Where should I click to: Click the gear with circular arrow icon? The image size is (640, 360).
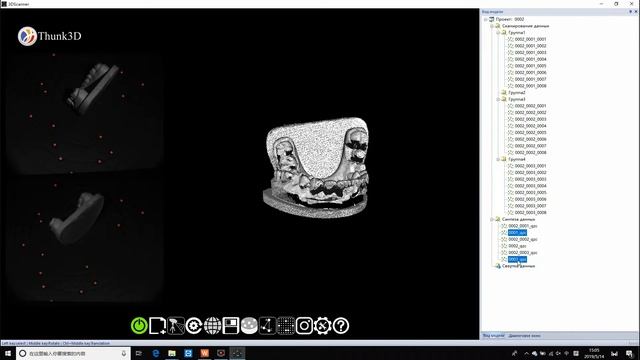click(194, 326)
